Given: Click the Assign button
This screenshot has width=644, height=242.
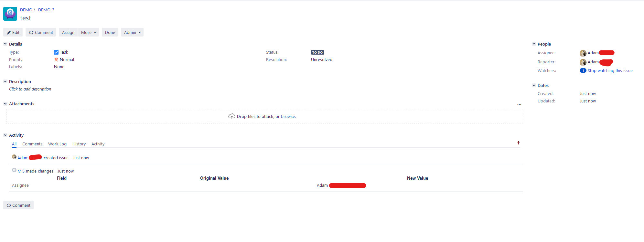Looking at the screenshot, I should [x=68, y=32].
